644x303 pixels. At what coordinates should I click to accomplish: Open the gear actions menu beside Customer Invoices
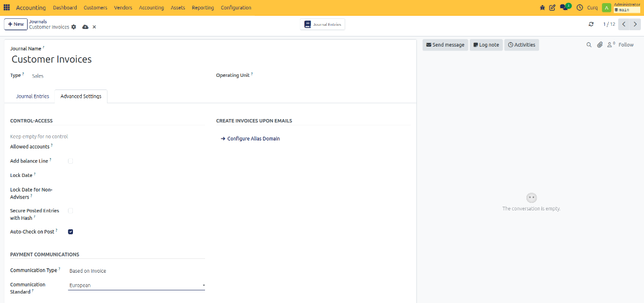pyautogui.click(x=74, y=26)
